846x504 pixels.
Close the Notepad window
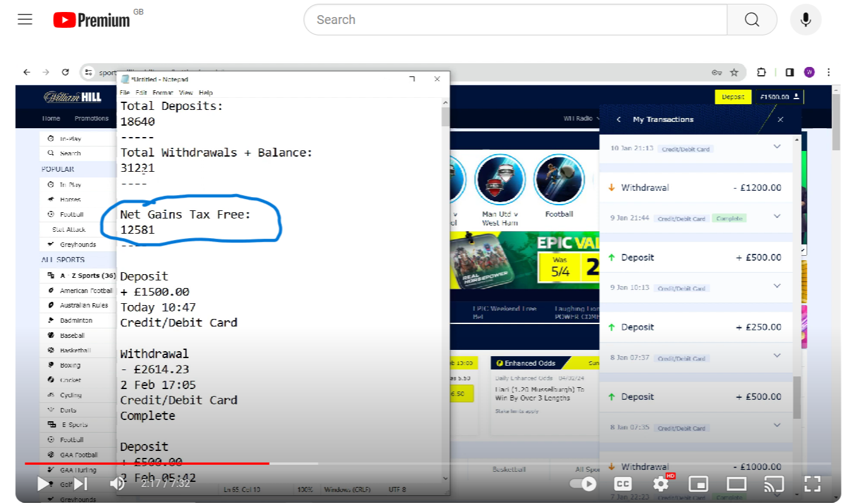click(x=437, y=79)
